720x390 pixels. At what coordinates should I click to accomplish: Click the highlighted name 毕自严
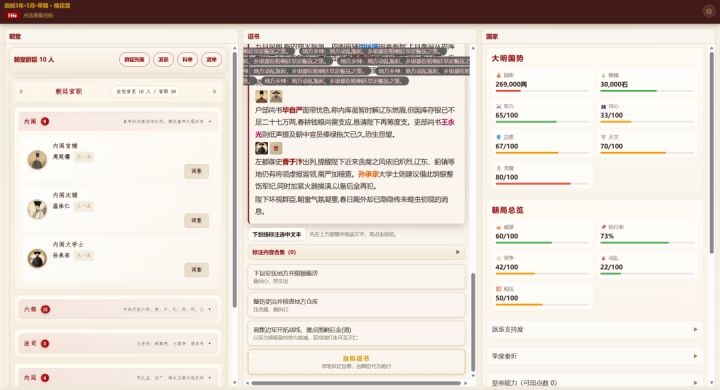pos(292,110)
